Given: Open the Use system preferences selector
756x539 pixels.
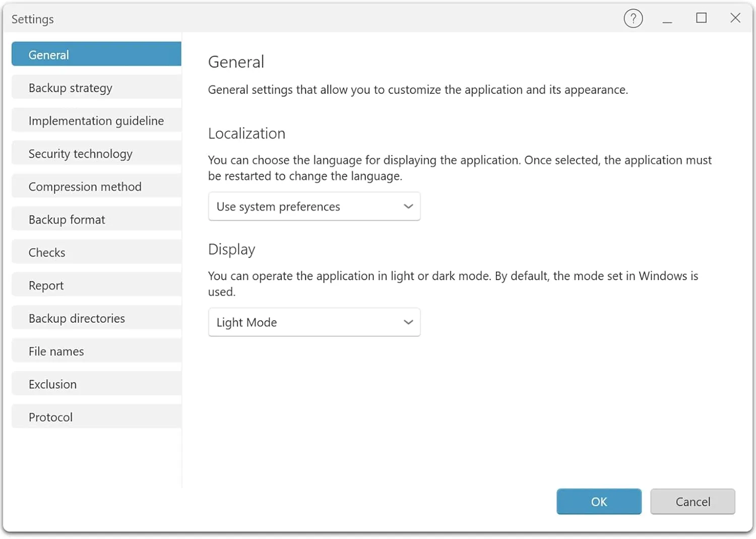Looking at the screenshot, I should 314,206.
